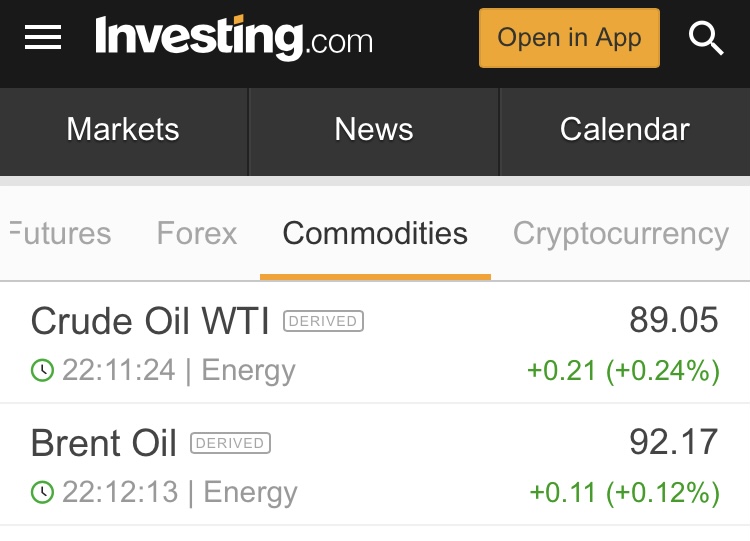Click the Brent Oil price 92.17

pos(673,442)
